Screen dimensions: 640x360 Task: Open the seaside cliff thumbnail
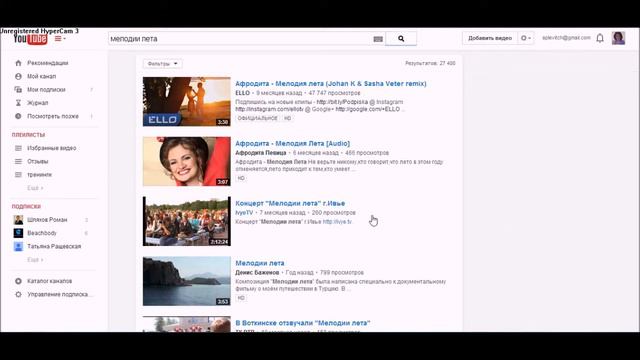(187, 281)
